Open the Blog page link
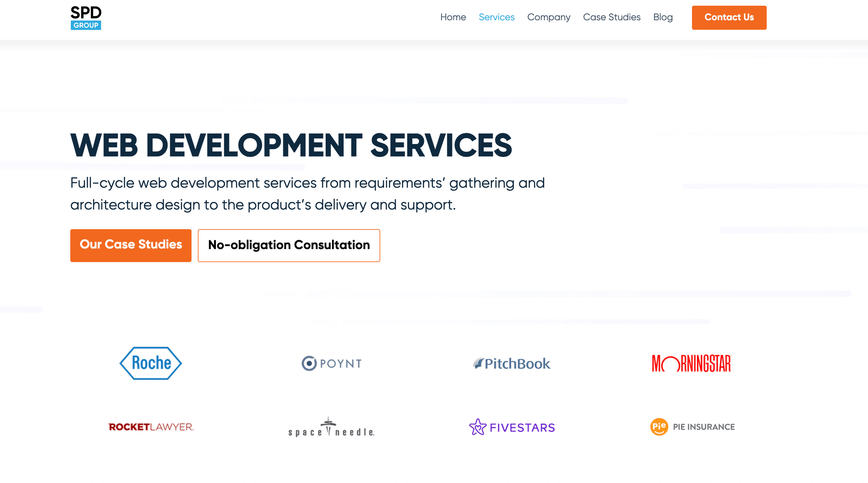The width and height of the screenshot is (868, 483). coord(663,17)
